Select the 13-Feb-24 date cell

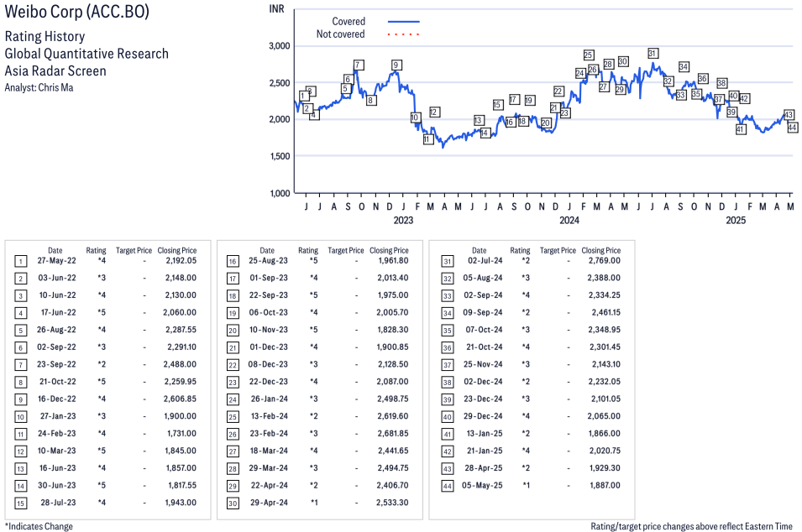269,416
